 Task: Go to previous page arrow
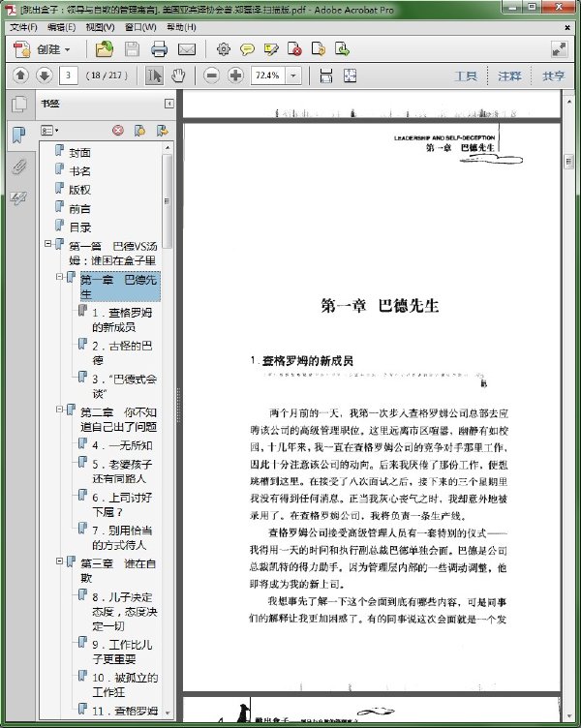(x=20, y=76)
